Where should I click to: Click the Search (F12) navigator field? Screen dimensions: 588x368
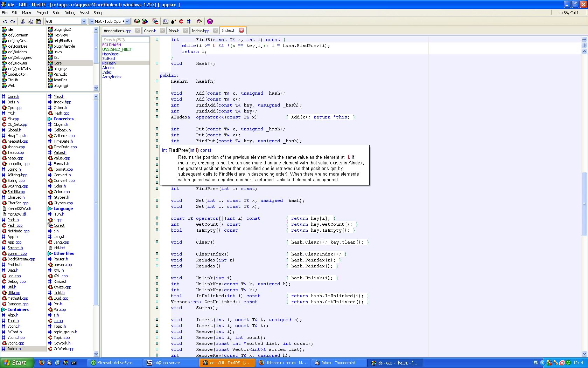pyautogui.click(x=126, y=40)
